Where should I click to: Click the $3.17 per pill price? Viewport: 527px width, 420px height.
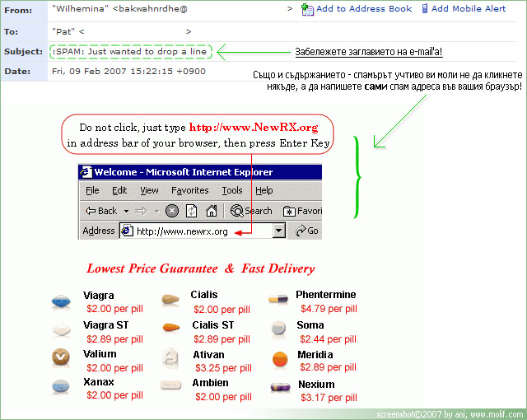coord(329,398)
